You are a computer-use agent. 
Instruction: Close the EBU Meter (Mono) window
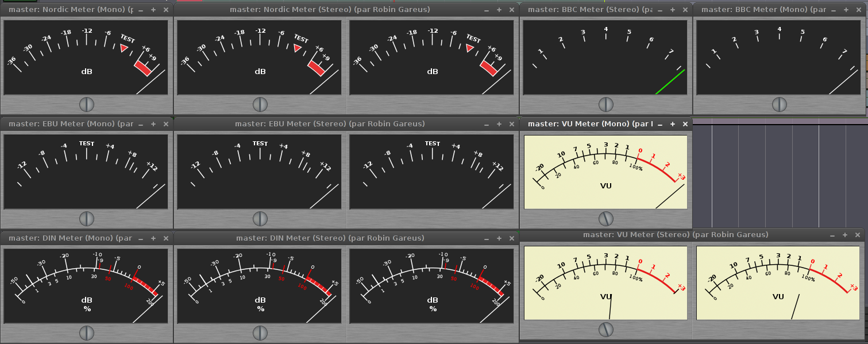(166, 125)
